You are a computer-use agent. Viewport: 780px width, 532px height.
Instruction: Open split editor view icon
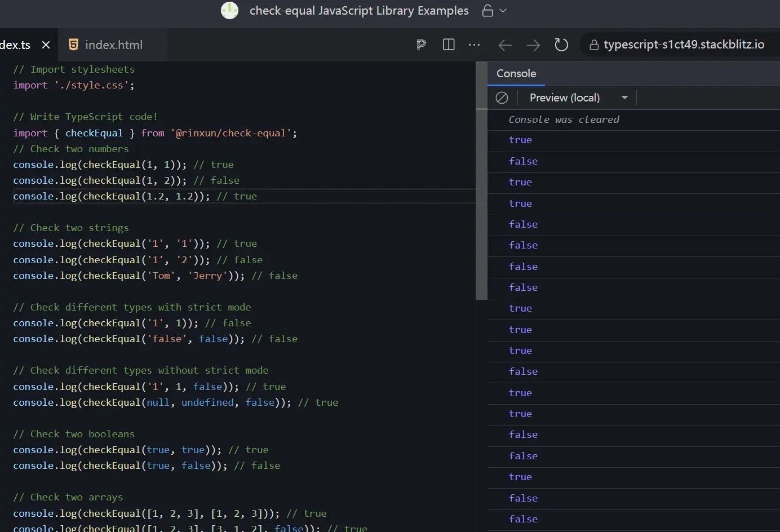(448, 45)
